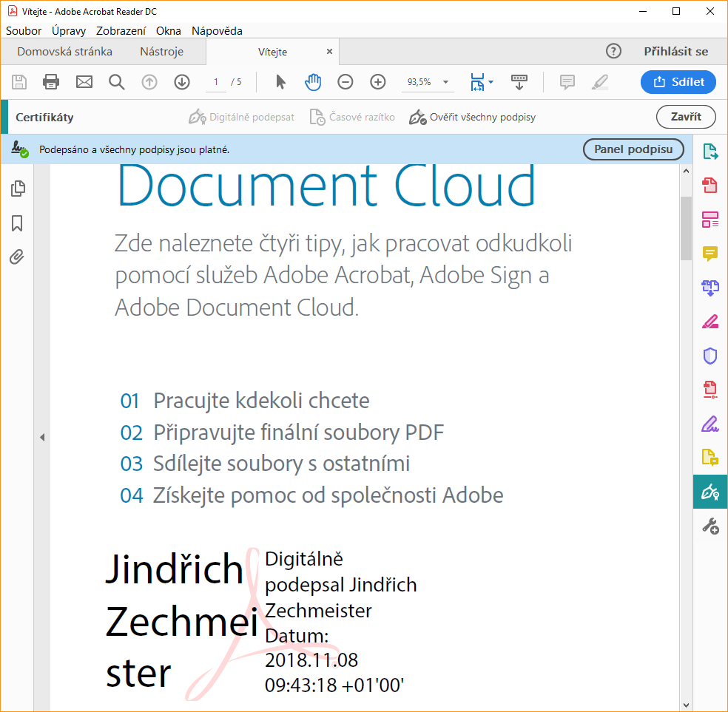Viewport: 728px width, 712px height.
Task: Go to next page arrow
Action: [x=182, y=82]
